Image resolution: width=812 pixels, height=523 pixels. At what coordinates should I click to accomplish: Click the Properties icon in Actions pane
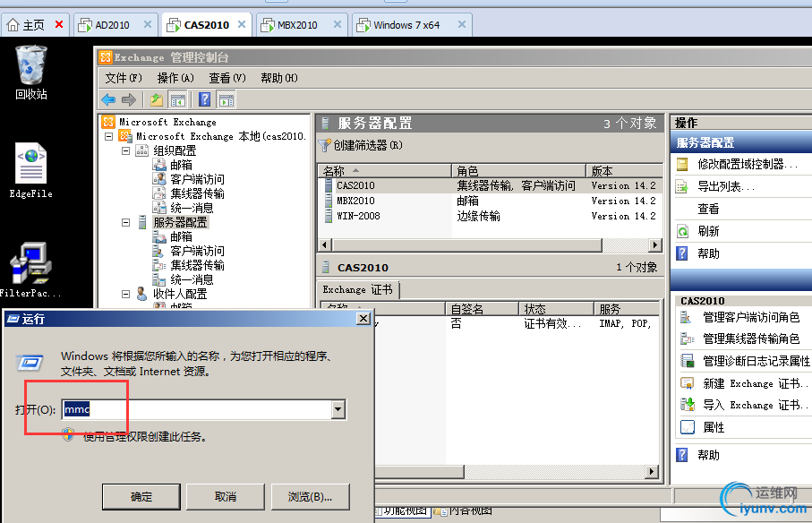687,427
